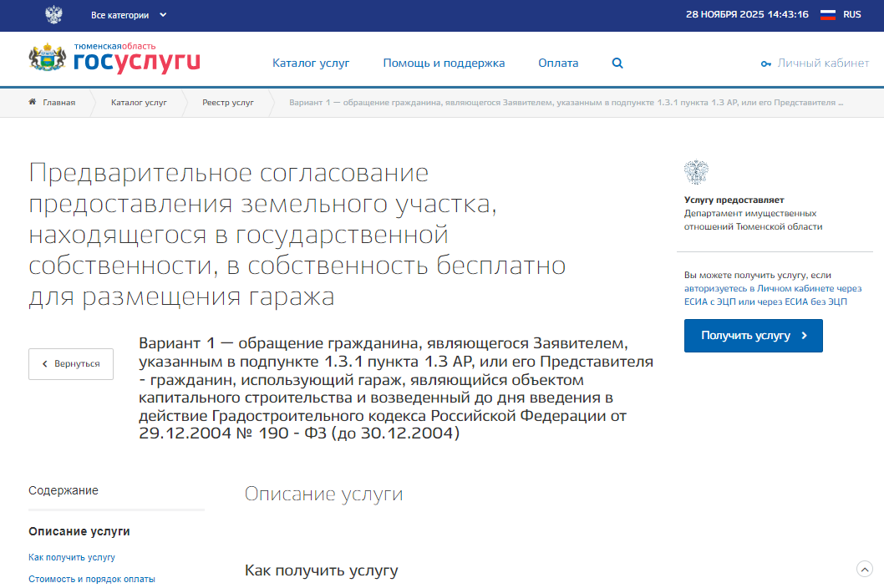Open Помощь и поддержка menu item
Viewport: 884px width, 588px height.
[x=444, y=63]
